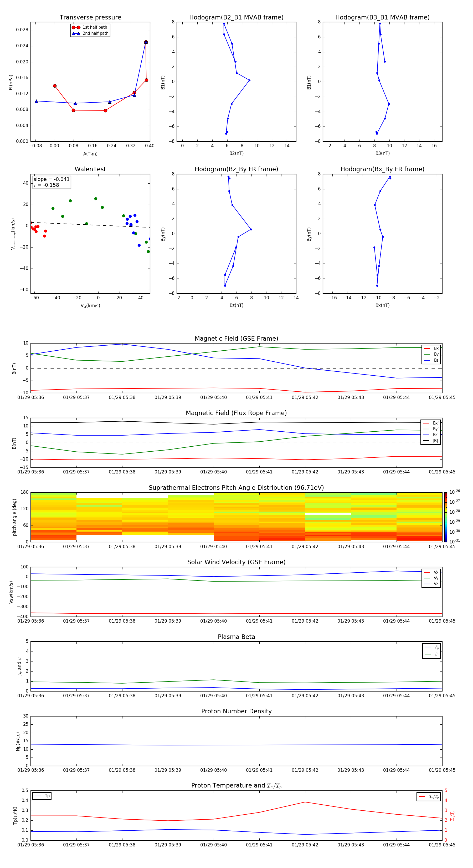
Task: Click the pitch angle flux colorbar
Action: [446, 517]
